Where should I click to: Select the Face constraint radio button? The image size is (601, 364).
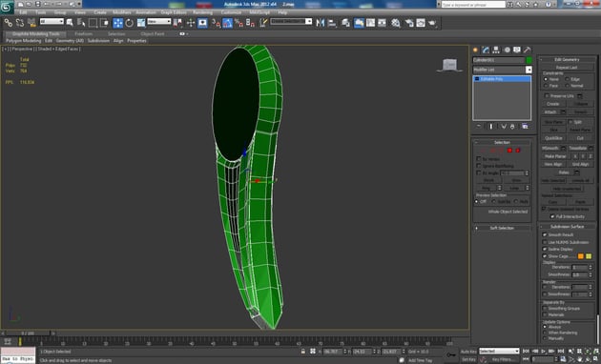pos(546,86)
